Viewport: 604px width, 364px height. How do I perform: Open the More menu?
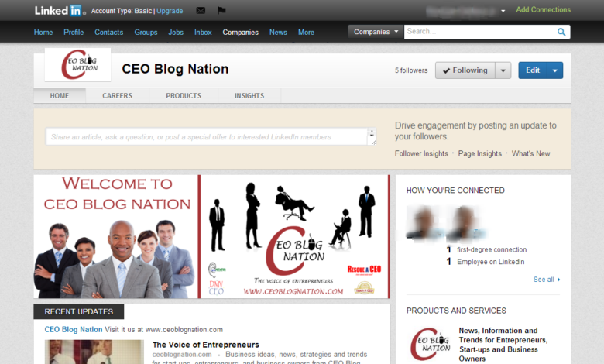[x=306, y=33]
